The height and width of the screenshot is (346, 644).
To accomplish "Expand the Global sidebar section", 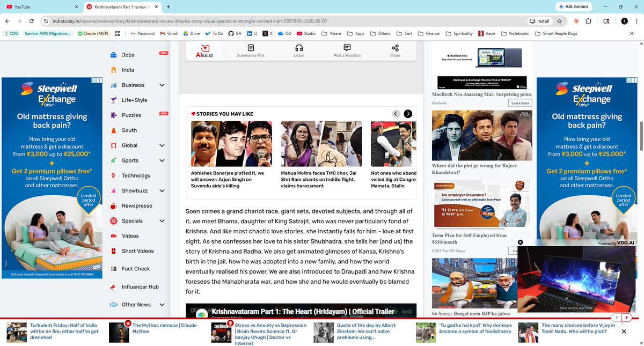I will 162,145.
